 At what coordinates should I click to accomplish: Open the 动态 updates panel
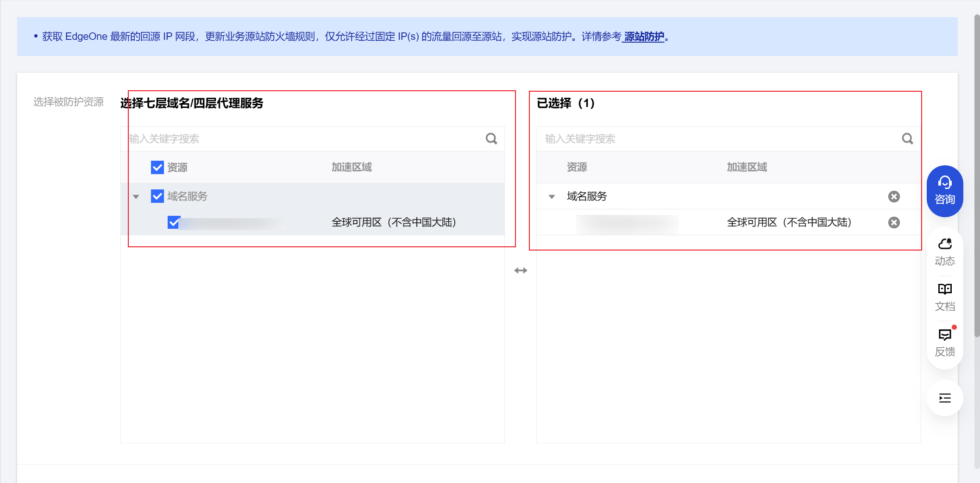point(945,252)
